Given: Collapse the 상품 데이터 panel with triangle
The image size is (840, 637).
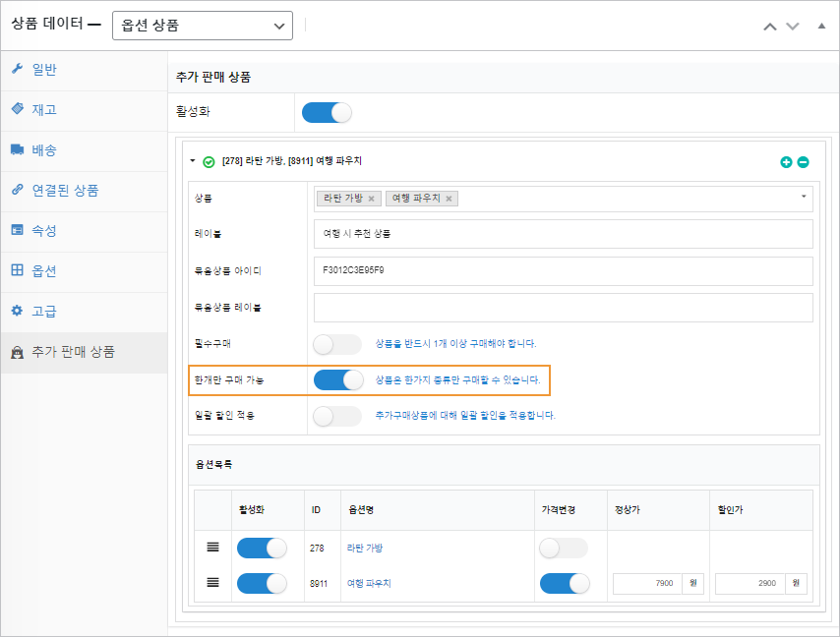Looking at the screenshot, I should [x=821, y=26].
